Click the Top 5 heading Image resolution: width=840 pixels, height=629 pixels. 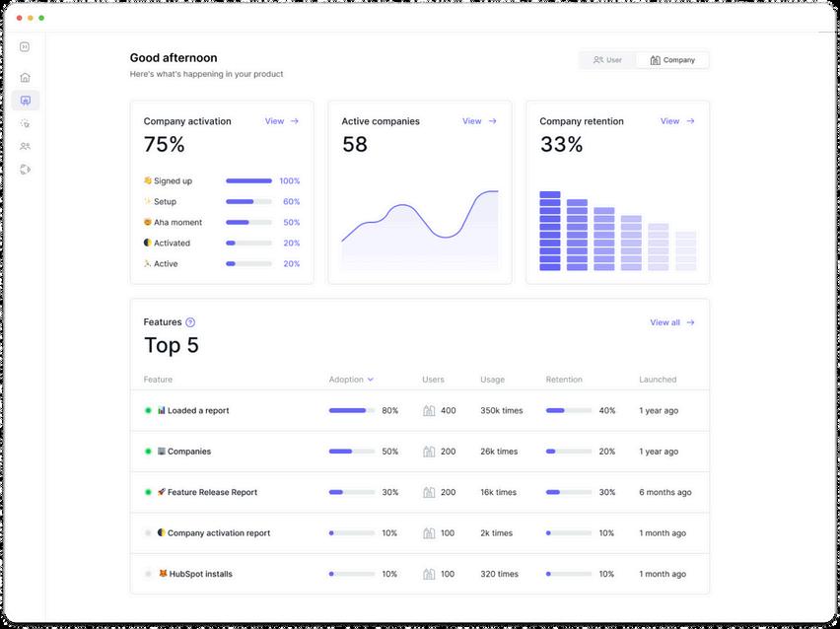172,345
